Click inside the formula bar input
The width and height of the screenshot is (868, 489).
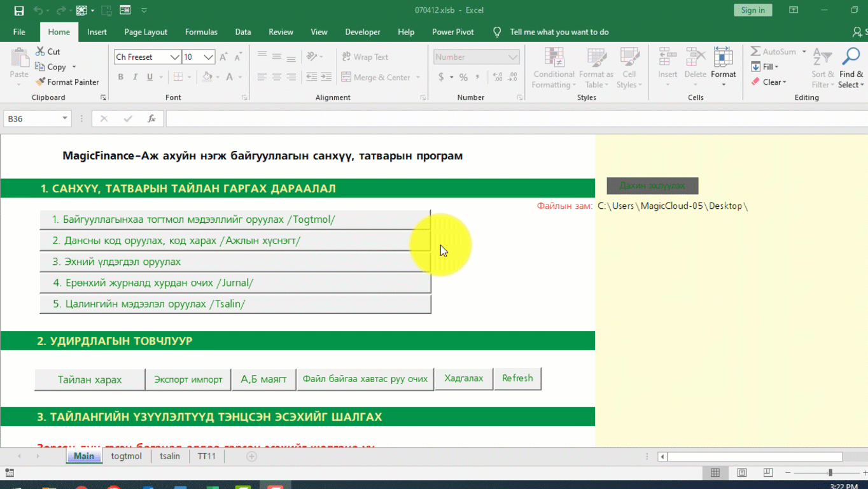509,118
